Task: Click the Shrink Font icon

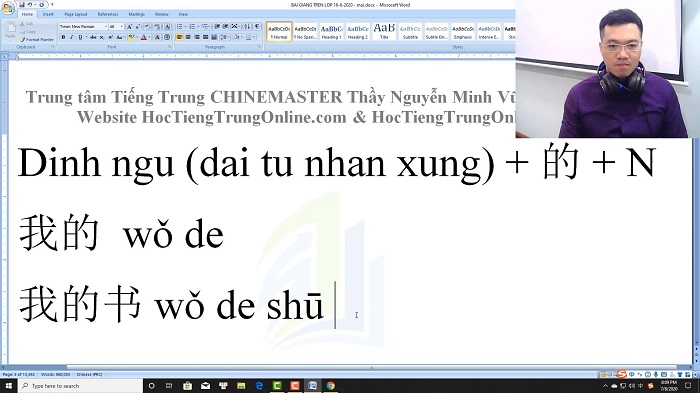Action: click(138, 26)
